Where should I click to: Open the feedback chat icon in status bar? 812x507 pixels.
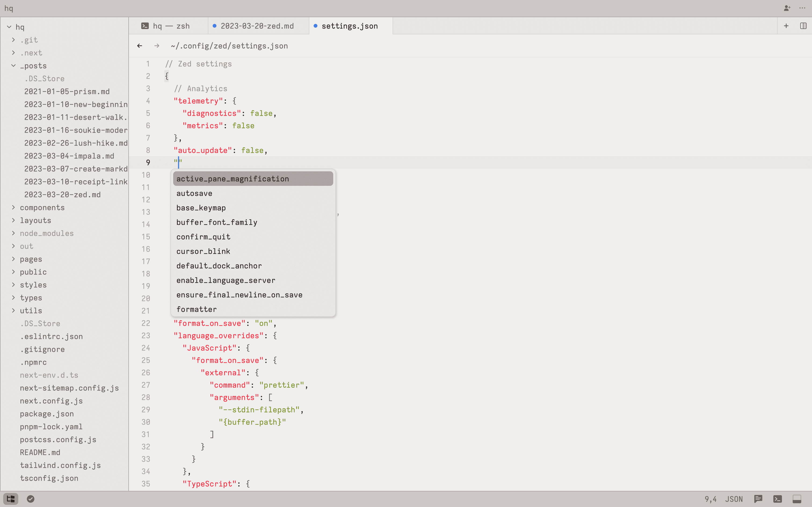click(x=758, y=499)
